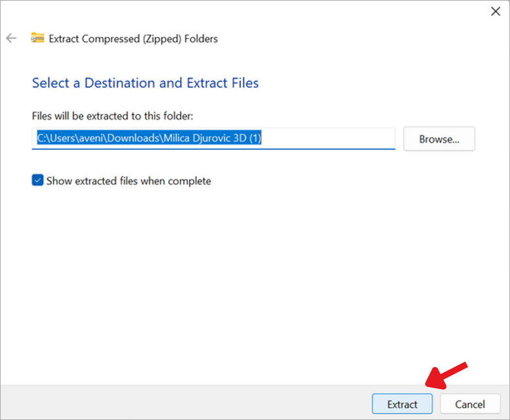This screenshot has width=510, height=420.
Task: Click empty space after the destination path text
Action: point(327,138)
